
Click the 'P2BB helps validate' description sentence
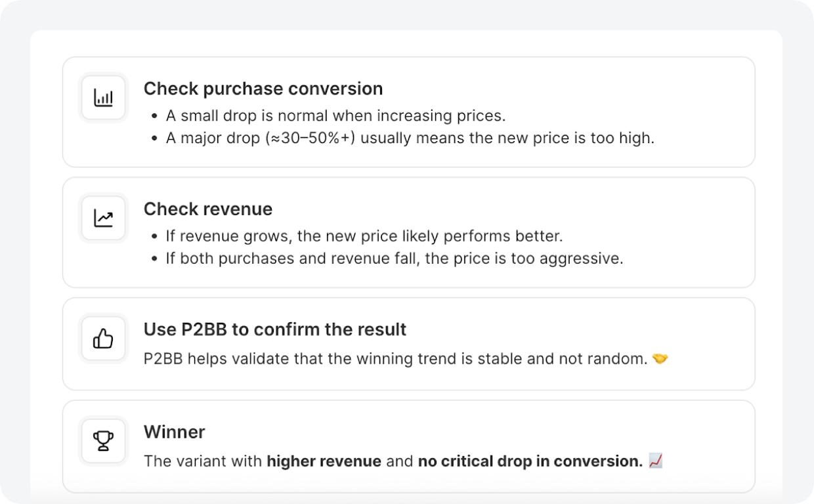395,359
